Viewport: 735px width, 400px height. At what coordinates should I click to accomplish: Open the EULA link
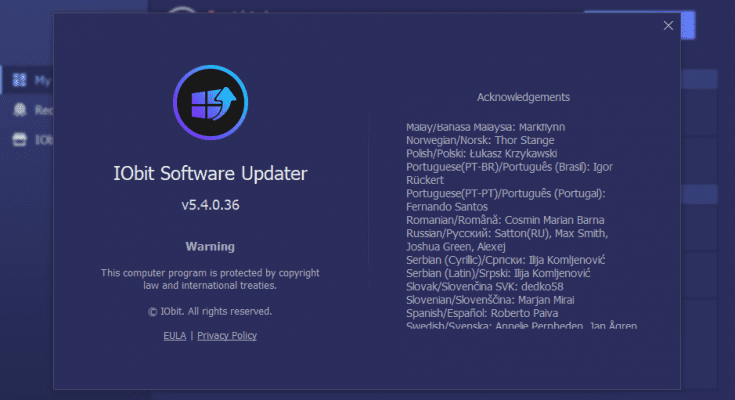click(x=174, y=336)
